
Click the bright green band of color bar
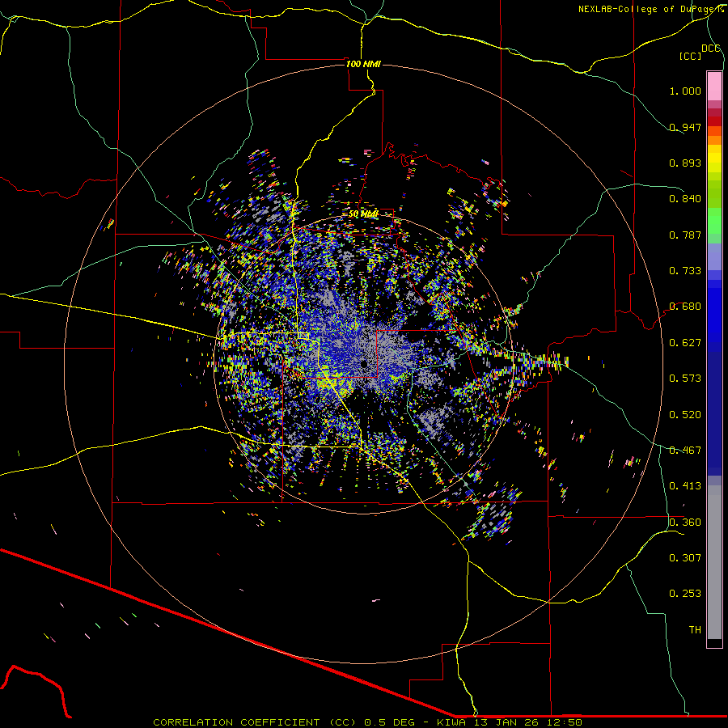coord(714,221)
